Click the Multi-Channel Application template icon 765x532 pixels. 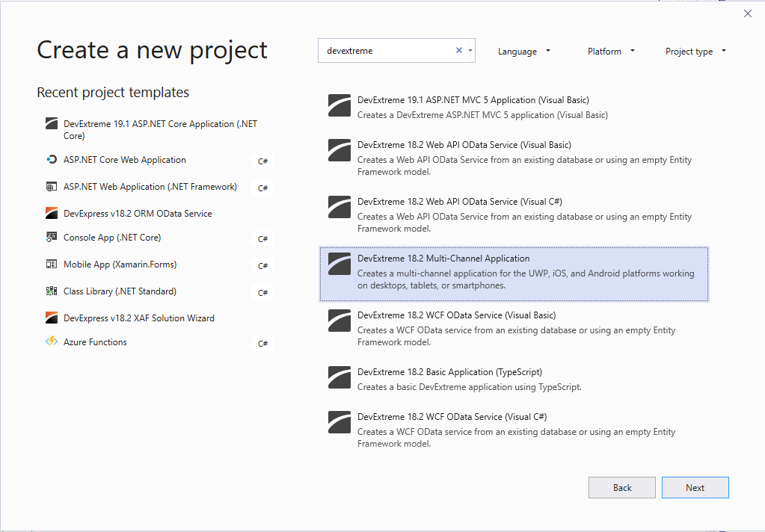pos(339,264)
